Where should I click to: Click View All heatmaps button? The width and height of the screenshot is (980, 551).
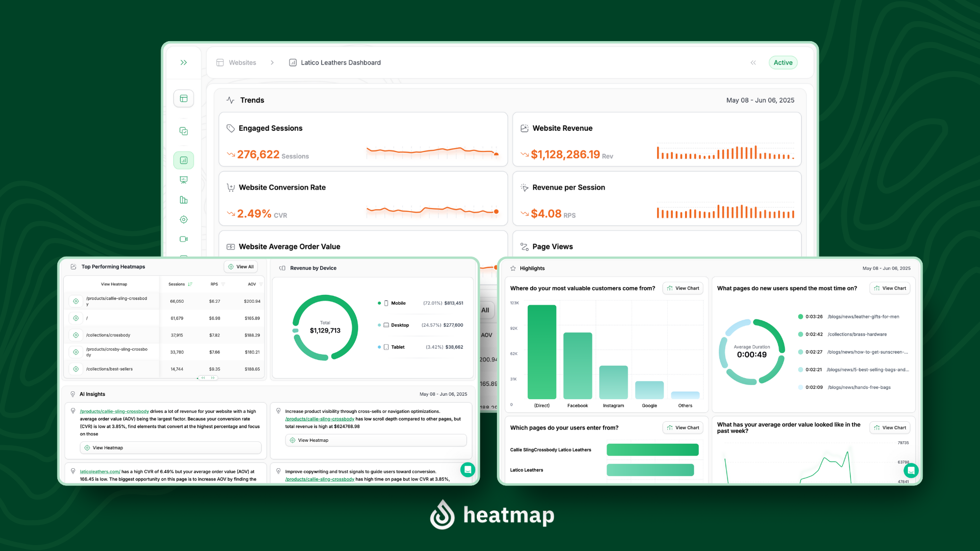click(x=241, y=267)
